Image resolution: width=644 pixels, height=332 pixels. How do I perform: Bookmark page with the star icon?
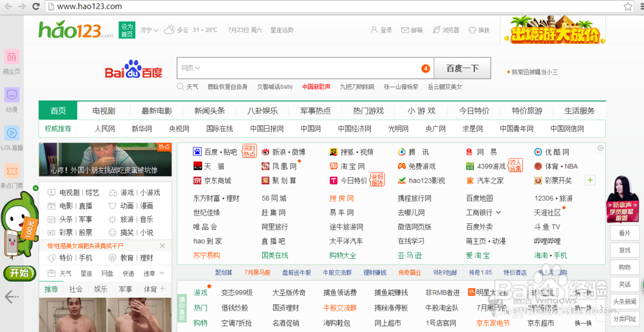[628, 6]
